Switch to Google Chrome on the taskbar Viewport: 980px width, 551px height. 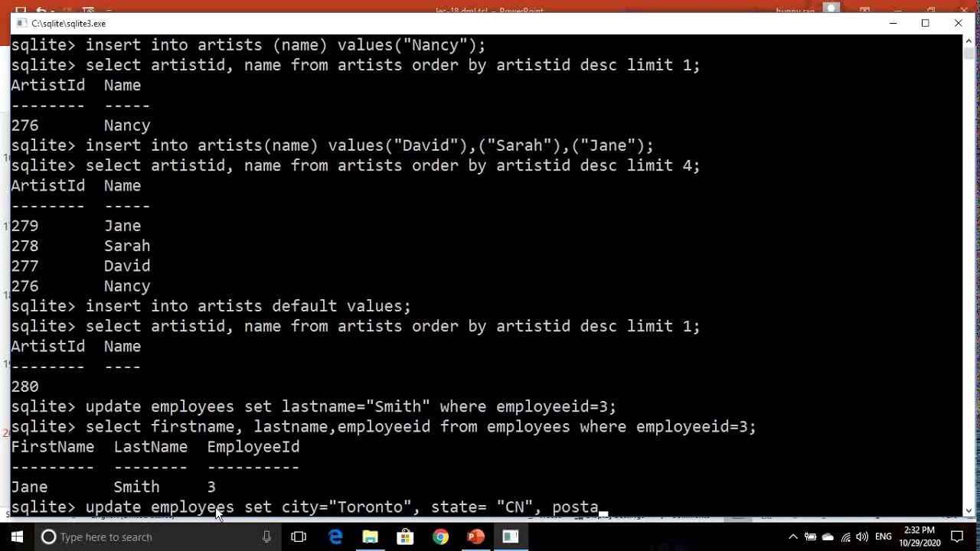pos(440,537)
